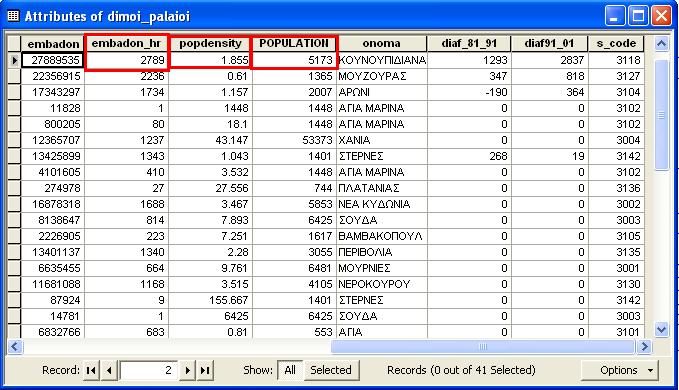Show Selected records only
Viewport: 679px width, 390px height.
point(331,371)
